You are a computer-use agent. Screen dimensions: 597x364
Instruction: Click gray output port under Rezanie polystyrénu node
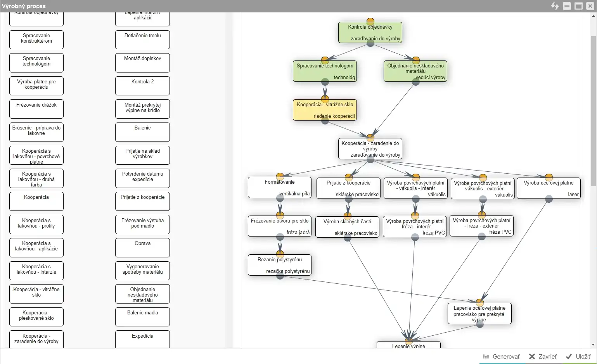click(280, 276)
